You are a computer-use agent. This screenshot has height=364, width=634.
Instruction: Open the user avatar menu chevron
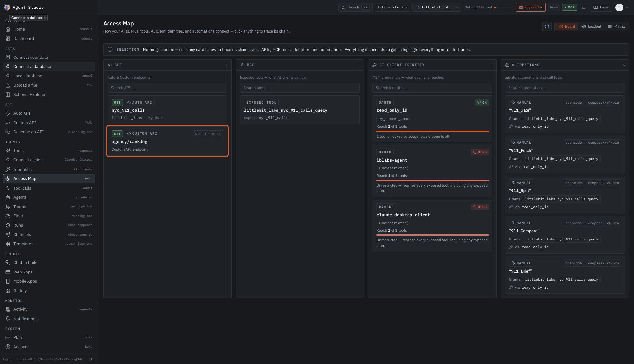(x=627, y=7)
